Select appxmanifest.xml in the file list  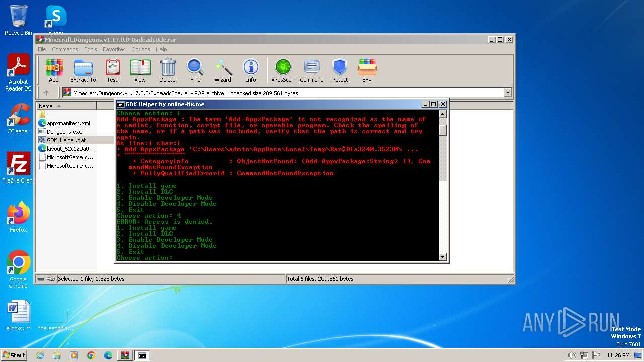coord(64,123)
